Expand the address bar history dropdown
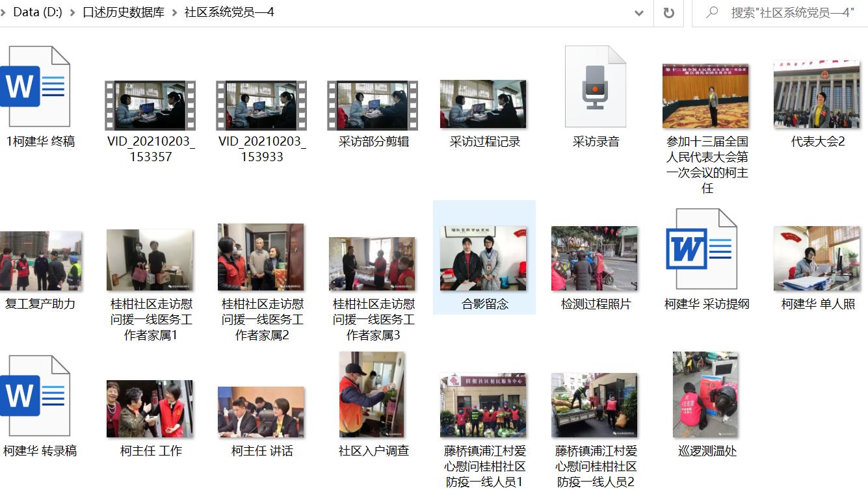Screen dimensions: 868x490 [639, 13]
